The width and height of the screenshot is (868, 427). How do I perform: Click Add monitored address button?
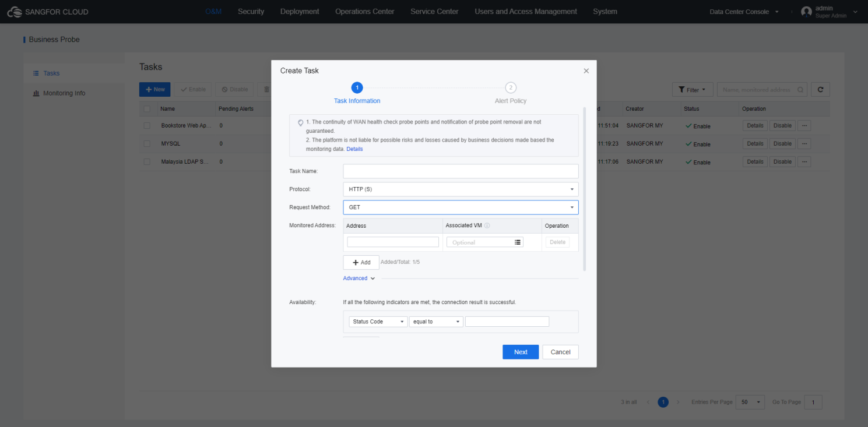tap(361, 262)
